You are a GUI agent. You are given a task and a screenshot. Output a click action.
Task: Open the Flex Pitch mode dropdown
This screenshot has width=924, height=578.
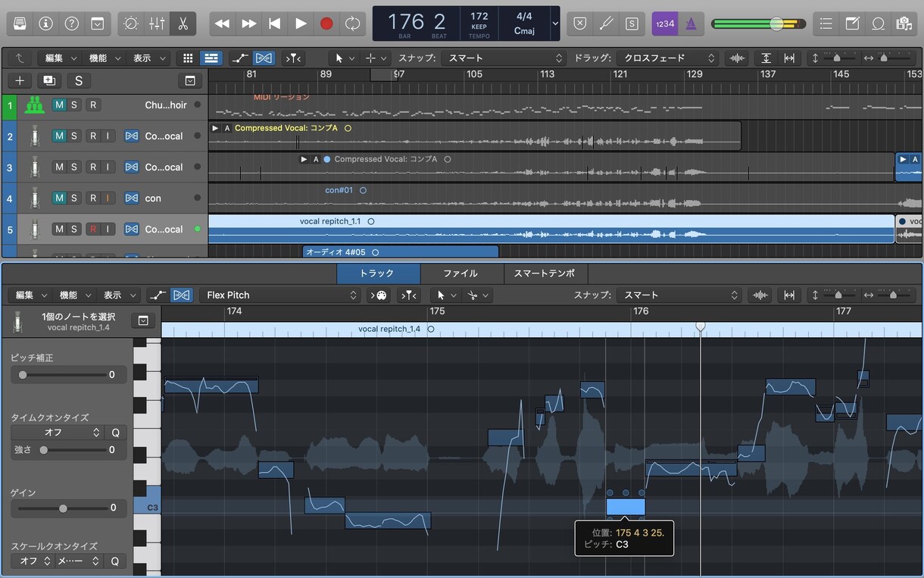click(x=281, y=295)
